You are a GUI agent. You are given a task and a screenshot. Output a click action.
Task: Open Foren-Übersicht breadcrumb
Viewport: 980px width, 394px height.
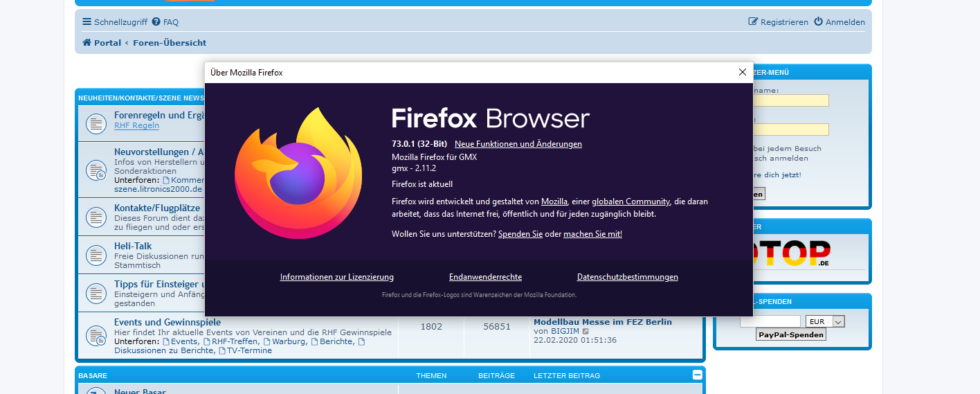pos(170,43)
